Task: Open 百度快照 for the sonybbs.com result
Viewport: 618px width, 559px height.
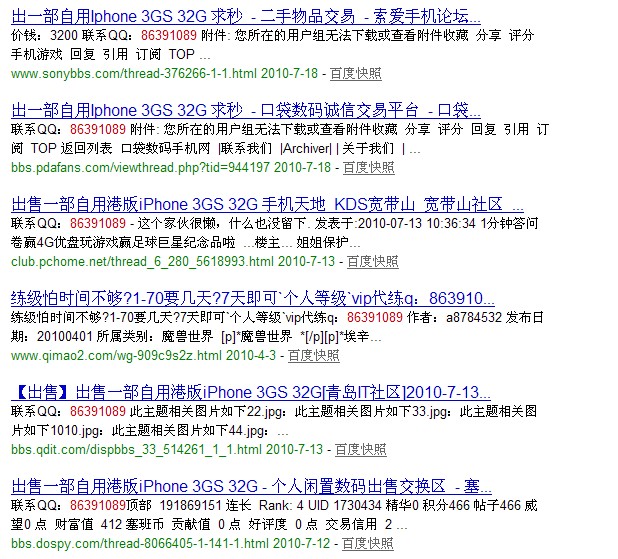Action: pos(356,73)
